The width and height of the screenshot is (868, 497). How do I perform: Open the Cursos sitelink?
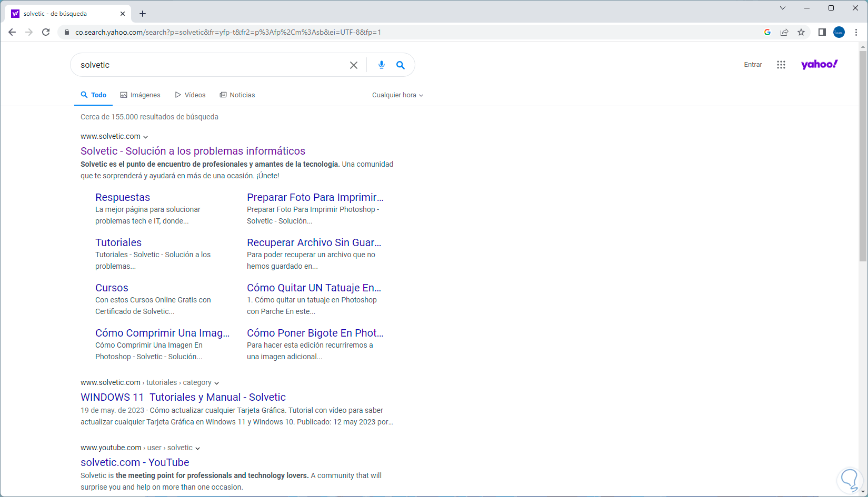click(x=112, y=288)
